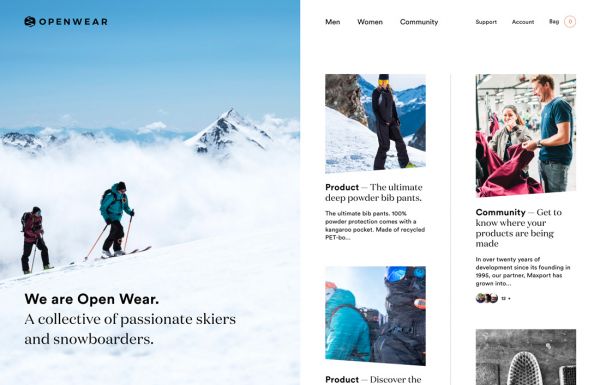The width and height of the screenshot is (600, 385).
Task: Open the skier in black bib pants photo
Action: tap(375, 124)
